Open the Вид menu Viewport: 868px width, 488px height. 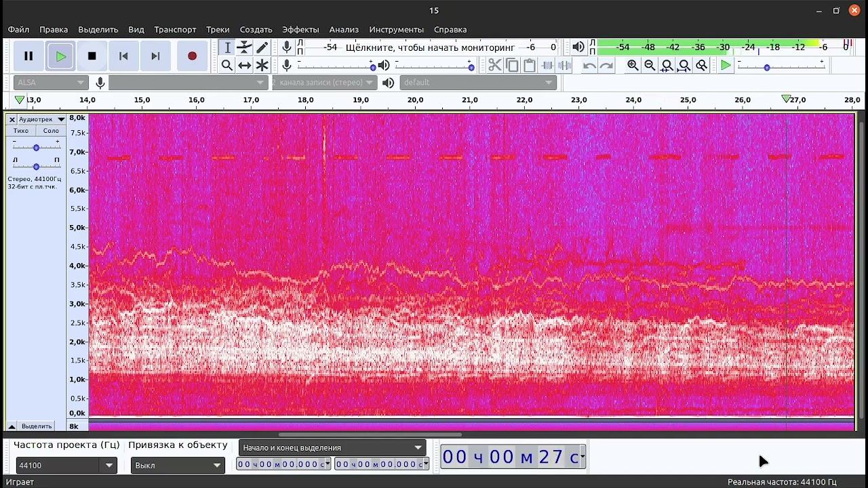tap(136, 30)
